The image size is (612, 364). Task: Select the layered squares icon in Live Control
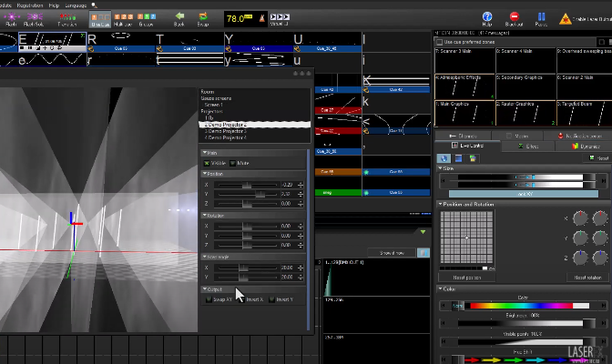pyautogui.click(x=473, y=158)
